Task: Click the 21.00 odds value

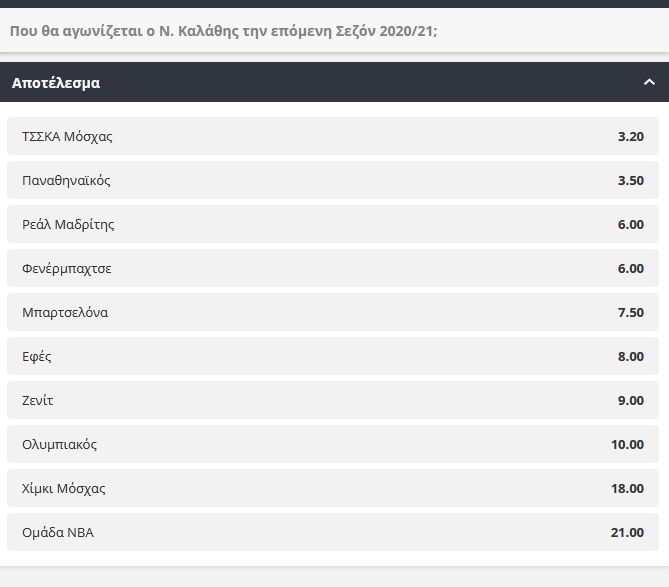Action: click(x=627, y=532)
